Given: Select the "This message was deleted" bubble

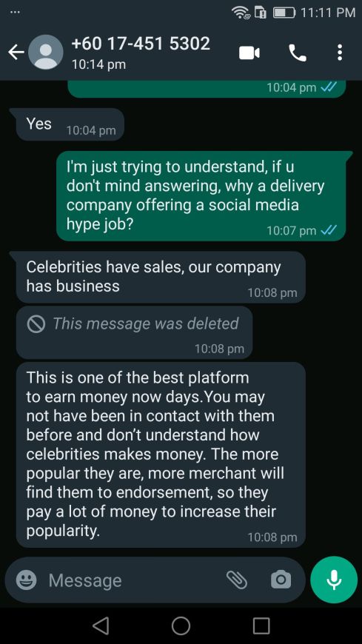Looking at the screenshot, I should tap(135, 332).
